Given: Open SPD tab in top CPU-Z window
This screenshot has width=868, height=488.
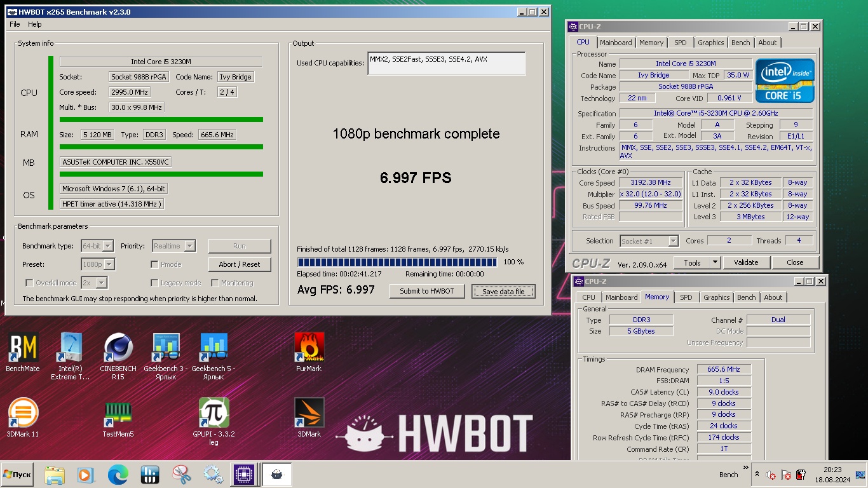Looking at the screenshot, I should tap(681, 43).
